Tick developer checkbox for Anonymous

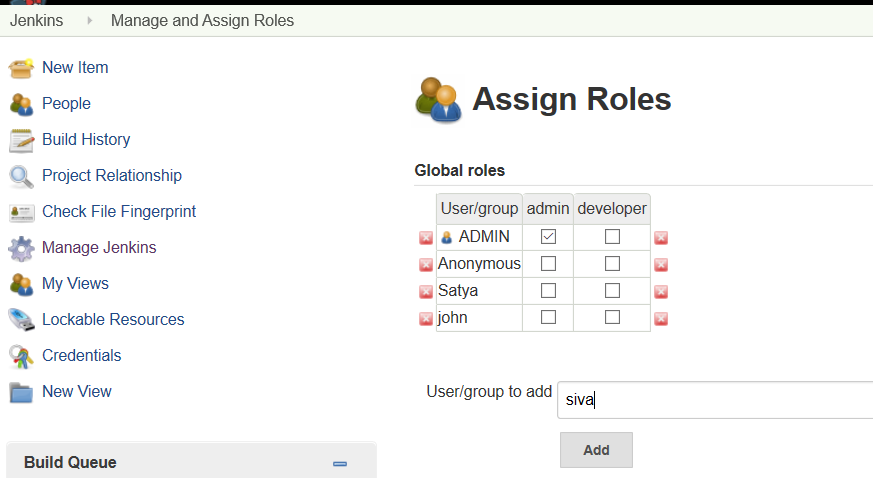[612, 264]
